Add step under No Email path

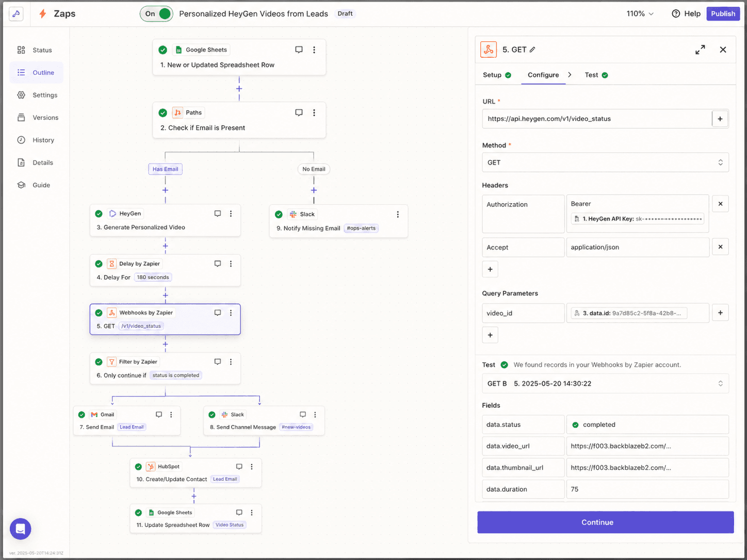pyautogui.click(x=314, y=190)
